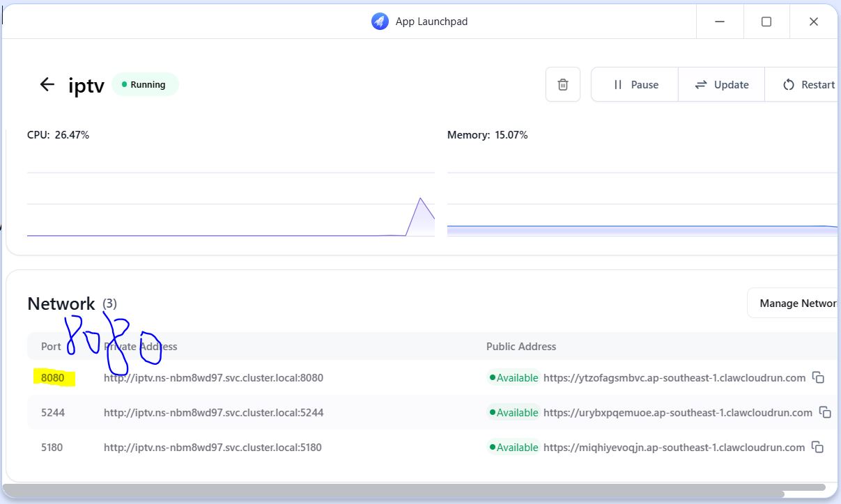Image resolution: width=841 pixels, height=504 pixels.
Task: Click the trash delete icon
Action: point(563,85)
